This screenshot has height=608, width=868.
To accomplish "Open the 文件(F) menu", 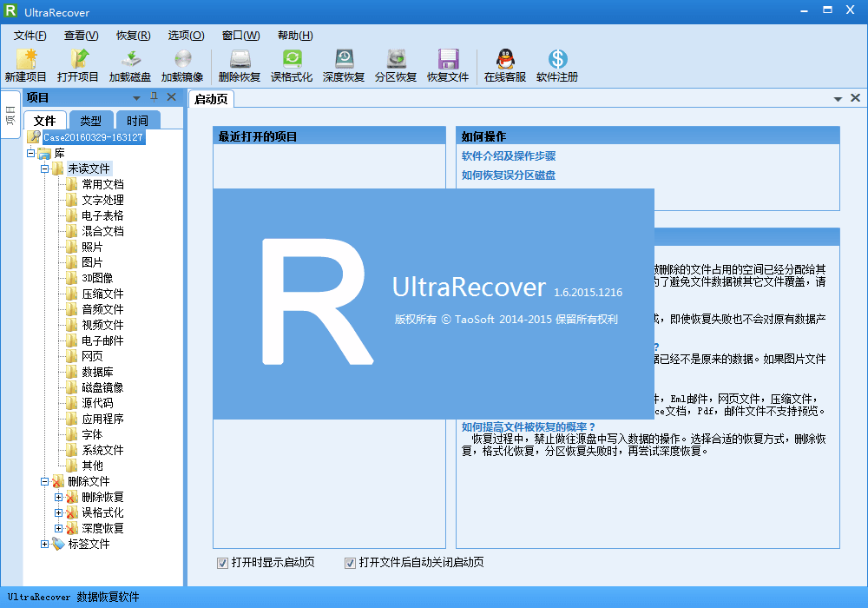I will 30,36.
